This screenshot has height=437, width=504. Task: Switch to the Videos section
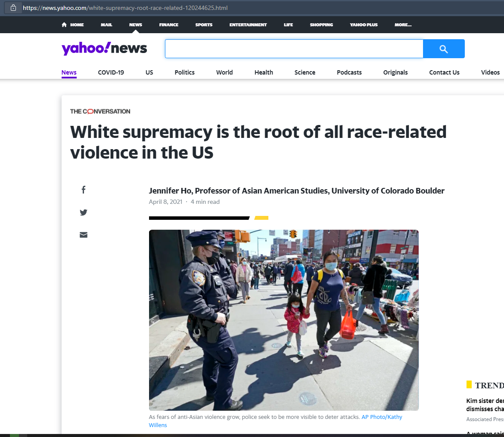coord(490,72)
